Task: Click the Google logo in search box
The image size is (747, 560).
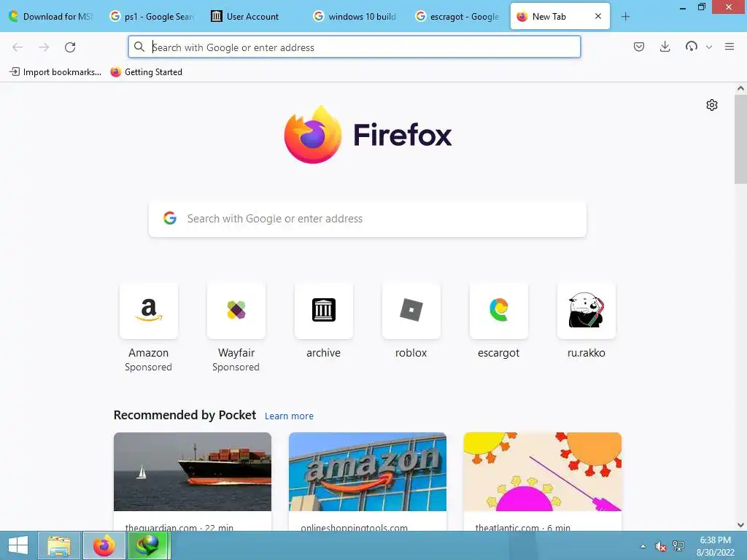Action: coord(170,218)
